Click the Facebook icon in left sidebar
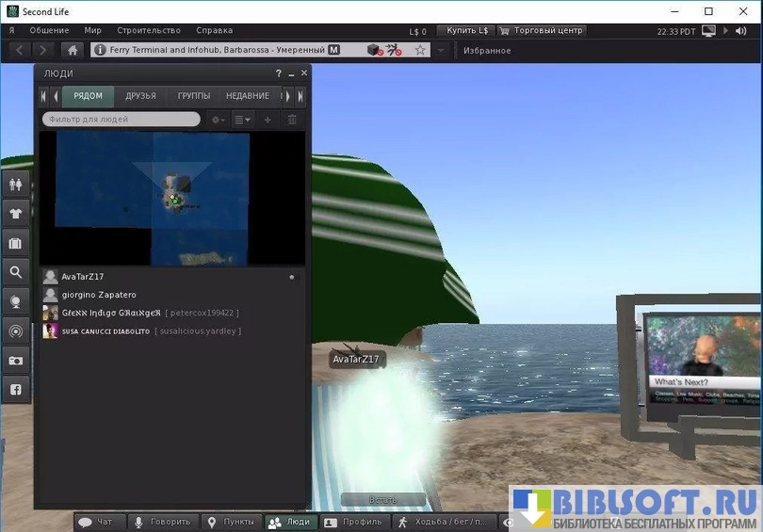763x532 pixels. coord(15,389)
